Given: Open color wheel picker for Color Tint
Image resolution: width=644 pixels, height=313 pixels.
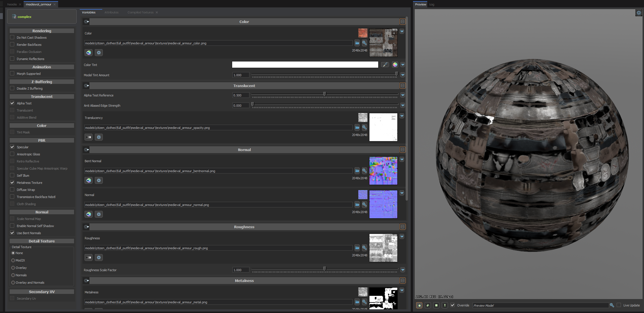Looking at the screenshot, I should pos(395,65).
